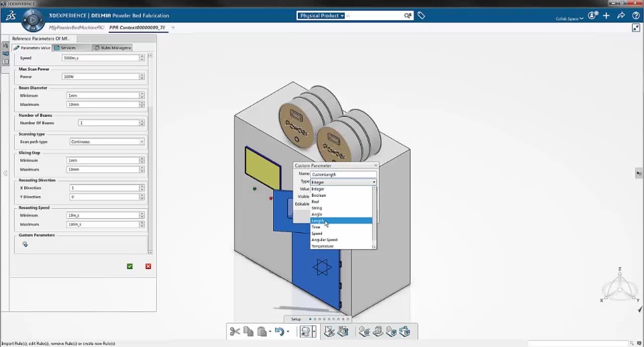Image resolution: width=644 pixels, height=347 pixels.
Task: Choose Angle in the type list
Action: point(341,214)
